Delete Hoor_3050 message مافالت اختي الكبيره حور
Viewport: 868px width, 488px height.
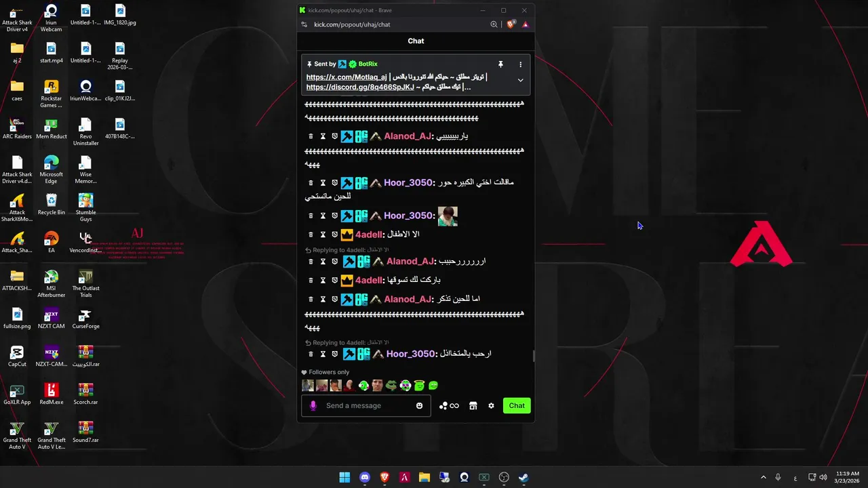[311, 182]
